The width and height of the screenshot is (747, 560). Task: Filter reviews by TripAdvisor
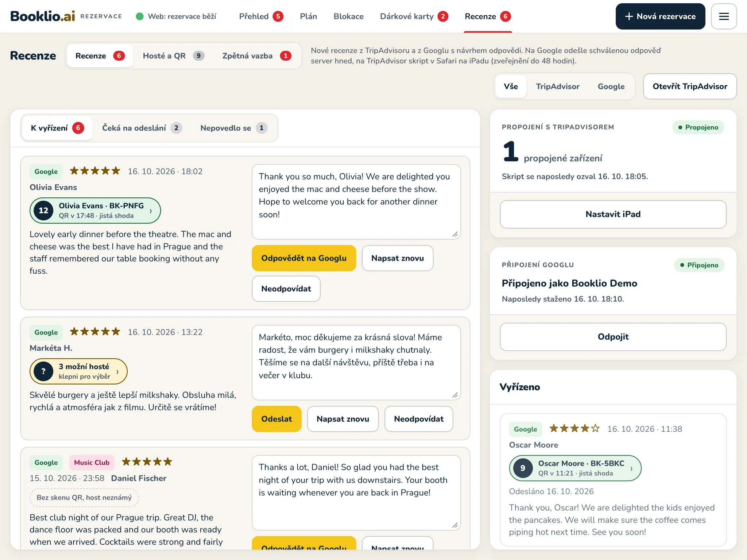click(x=557, y=86)
